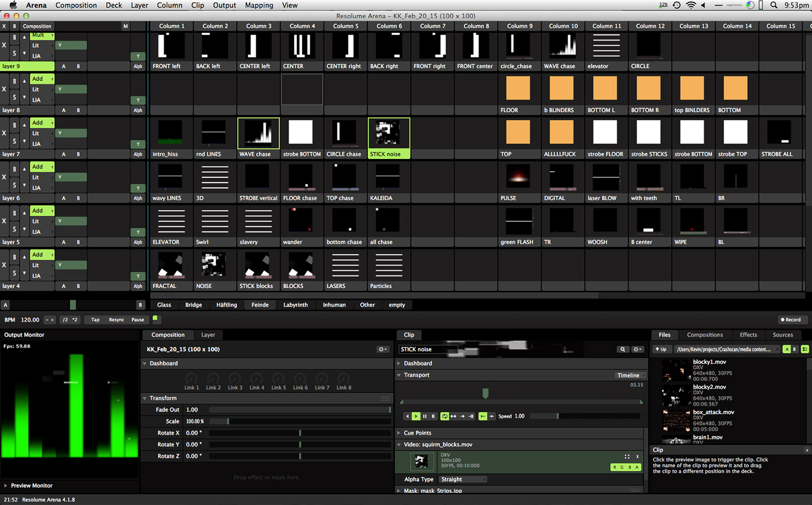Open the composition panel gear settings menu

pyautogui.click(x=383, y=350)
